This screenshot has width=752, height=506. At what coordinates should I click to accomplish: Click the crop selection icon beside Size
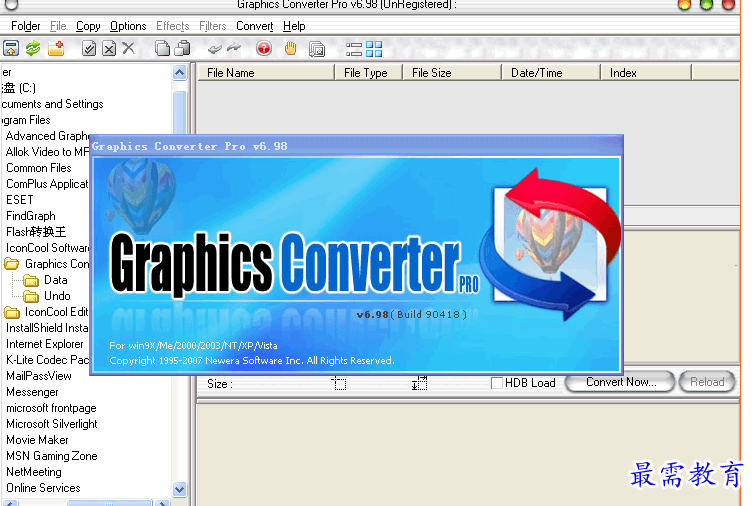tap(339, 383)
